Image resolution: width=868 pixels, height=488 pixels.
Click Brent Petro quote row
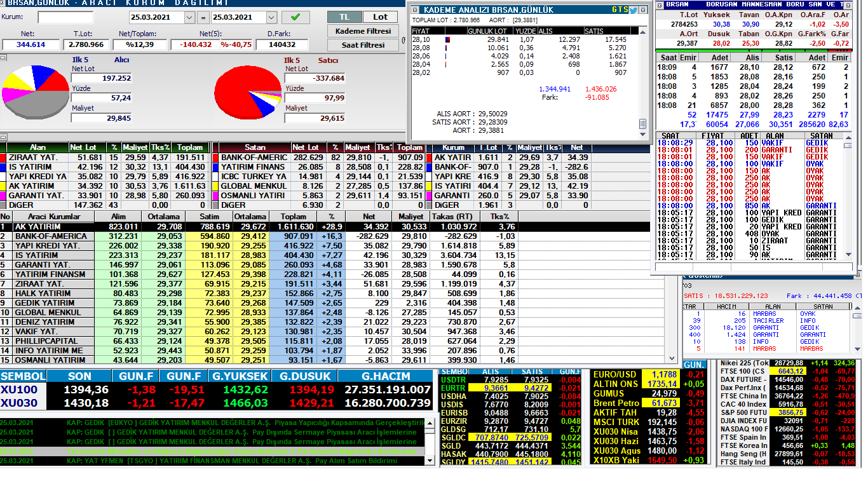[x=648, y=403]
